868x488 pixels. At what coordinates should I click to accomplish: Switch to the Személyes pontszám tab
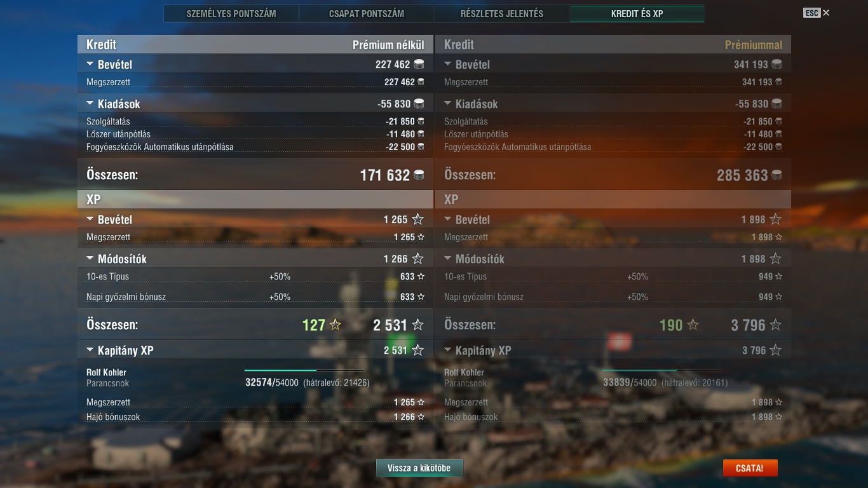[231, 13]
